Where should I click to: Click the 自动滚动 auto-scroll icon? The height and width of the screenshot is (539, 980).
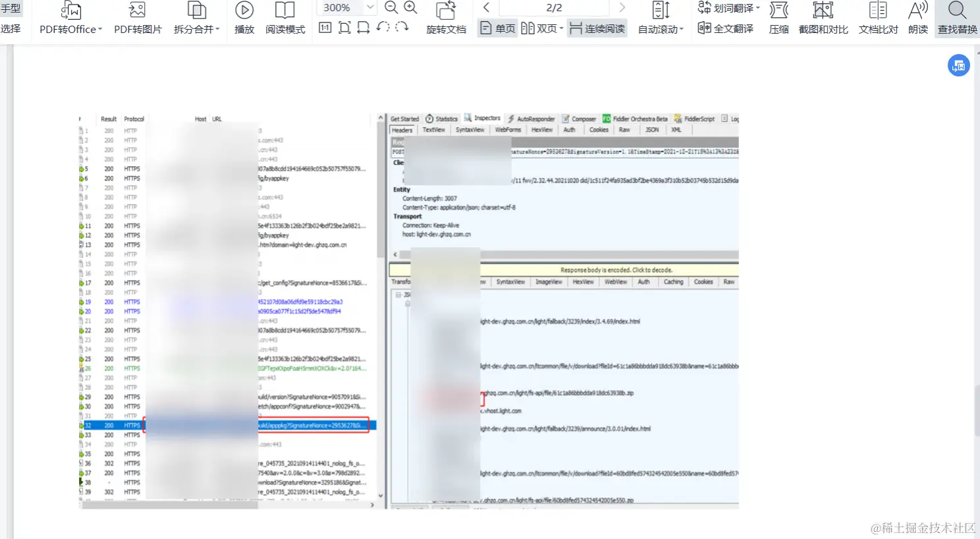661,11
